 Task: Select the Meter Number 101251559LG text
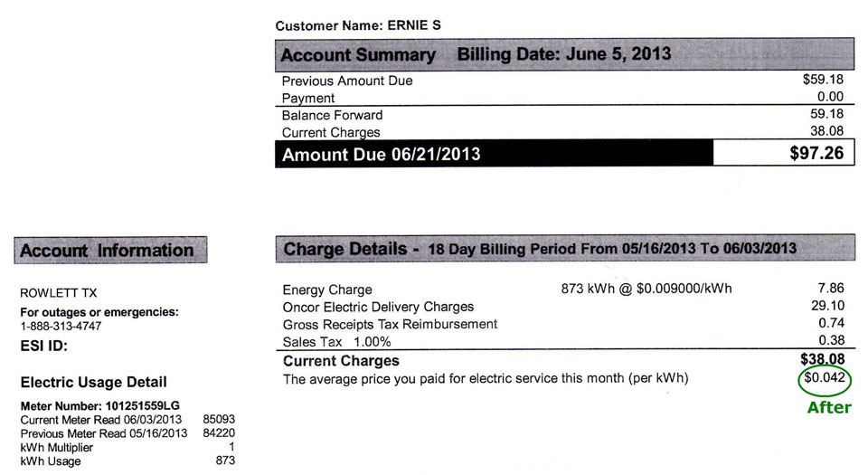click(100, 406)
